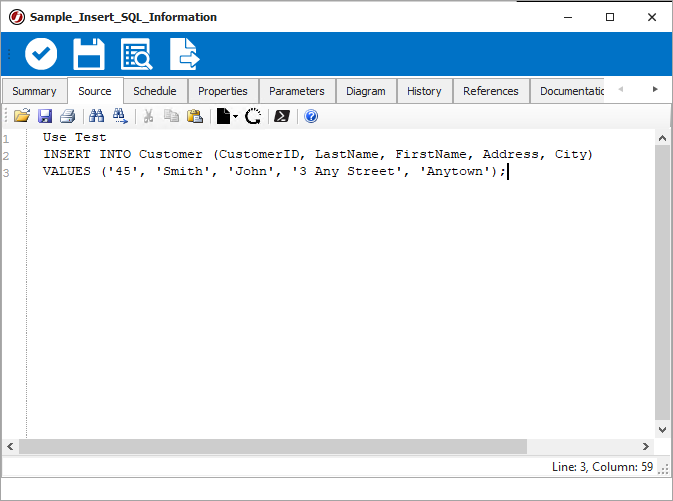Image resolution: width=673 pixels, height=501 pixels.
Task: Click the open folder toolbar icon
Action: [21, 116]
